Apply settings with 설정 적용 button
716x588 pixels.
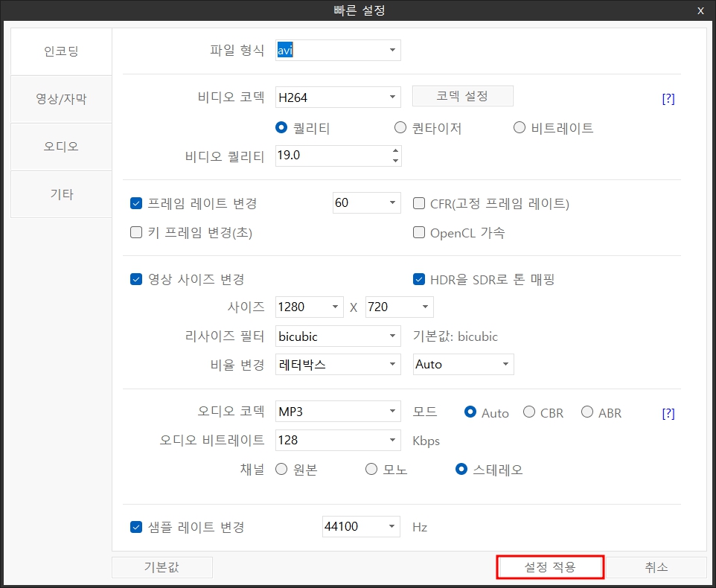[x=550, y=566]
